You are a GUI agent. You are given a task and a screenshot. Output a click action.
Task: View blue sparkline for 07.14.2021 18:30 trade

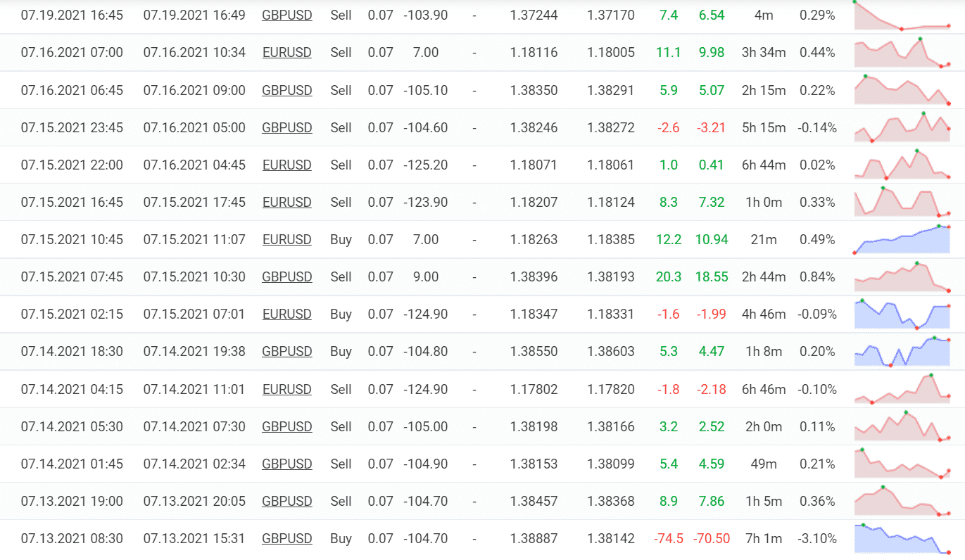[x=902, y=351]
